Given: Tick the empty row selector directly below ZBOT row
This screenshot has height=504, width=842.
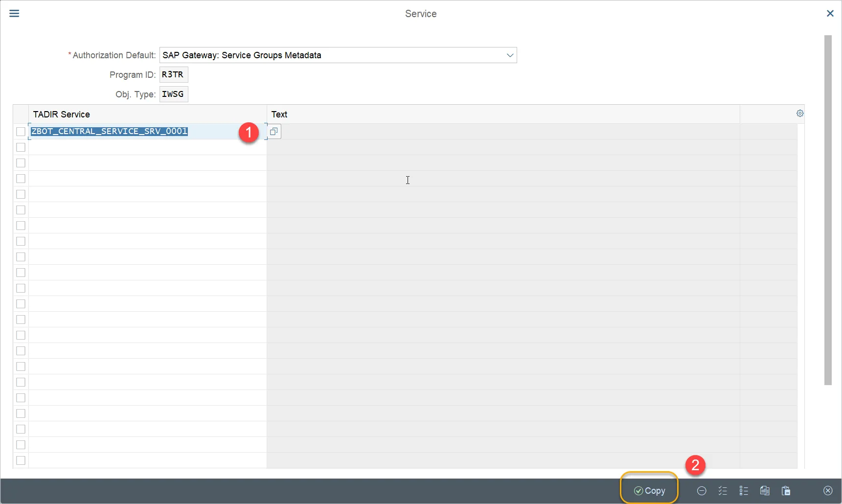Looking at the screenshot, I should tap(21, 147).
